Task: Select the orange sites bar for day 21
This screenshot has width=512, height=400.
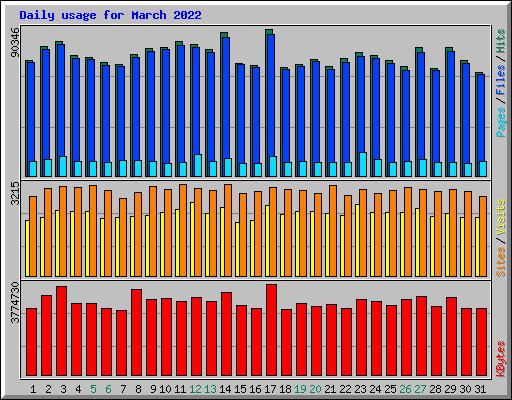Action: pyautogui.click(x=333, y=231)
